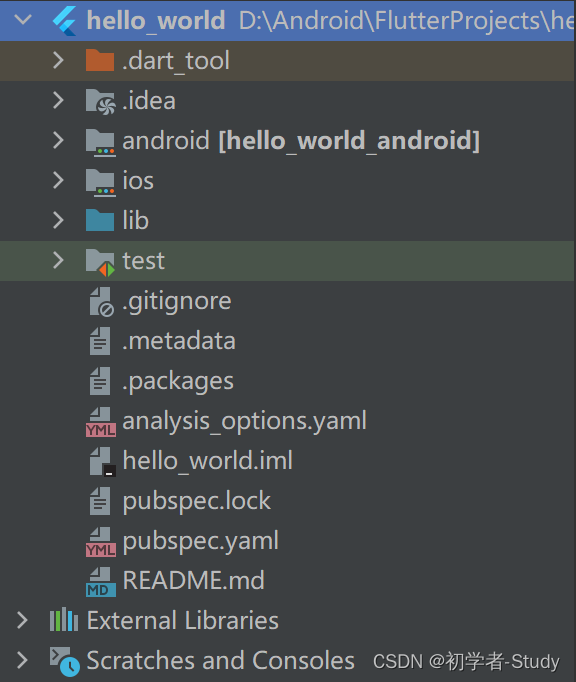This screenshot has width=576, height=682.
Task: Select the .metadata file entry
Action: [x=179, y=341]
